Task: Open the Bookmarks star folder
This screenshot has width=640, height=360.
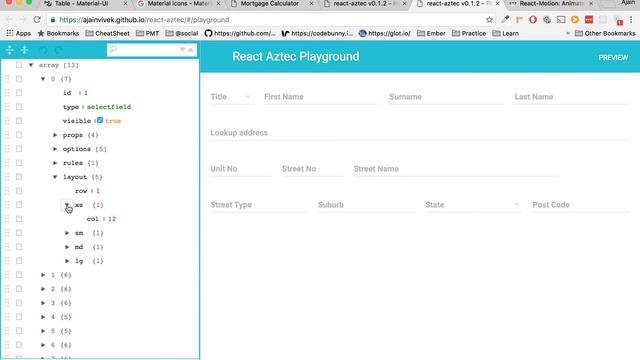Action: (58, 33)
